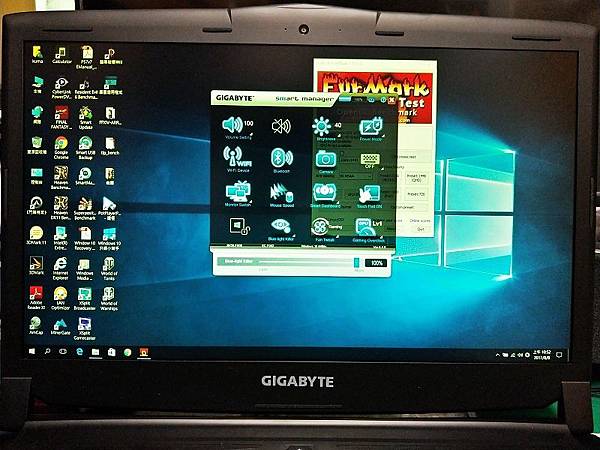The width and height of the screenshot is (600, 450).
Task: Open the Smart Update desktop shortcut
Action: coord(85,118)
